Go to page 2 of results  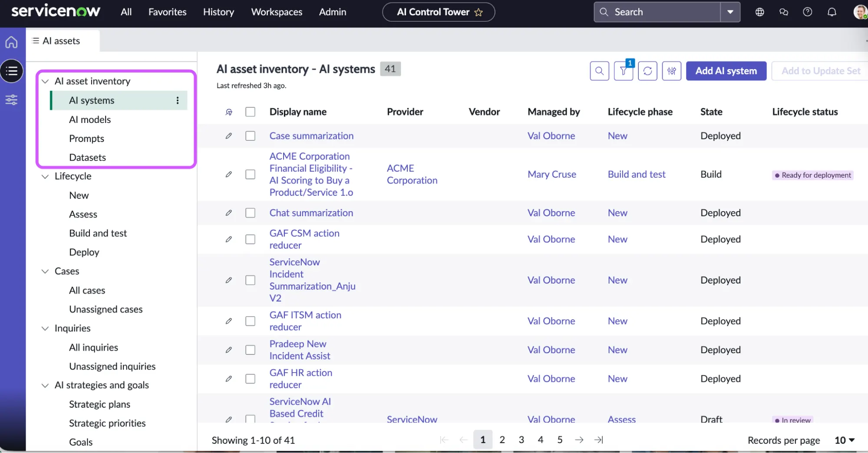coord(502,440)
